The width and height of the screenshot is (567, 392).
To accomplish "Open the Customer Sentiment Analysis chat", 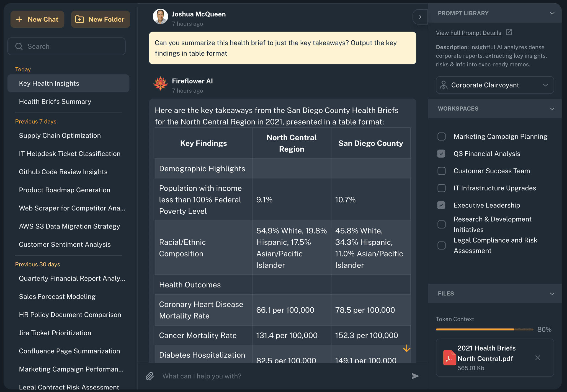I will pos(68,245).
